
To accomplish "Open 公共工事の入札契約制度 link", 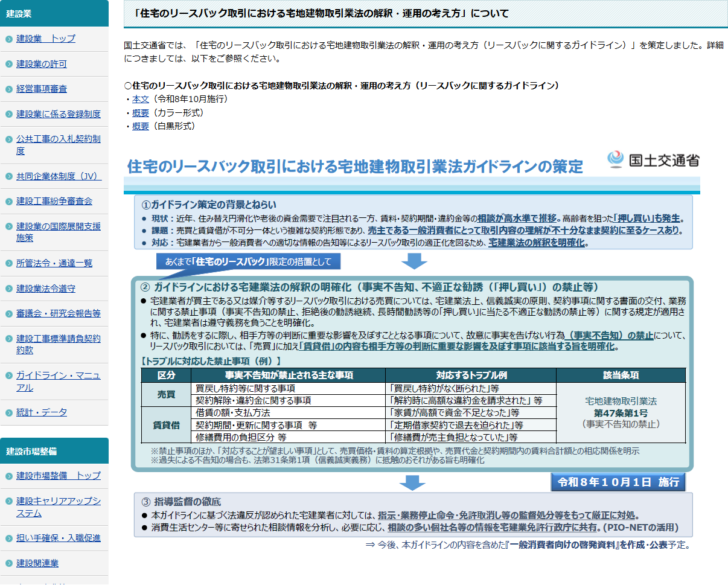I will pyautogui.click(x=58, y=145).
